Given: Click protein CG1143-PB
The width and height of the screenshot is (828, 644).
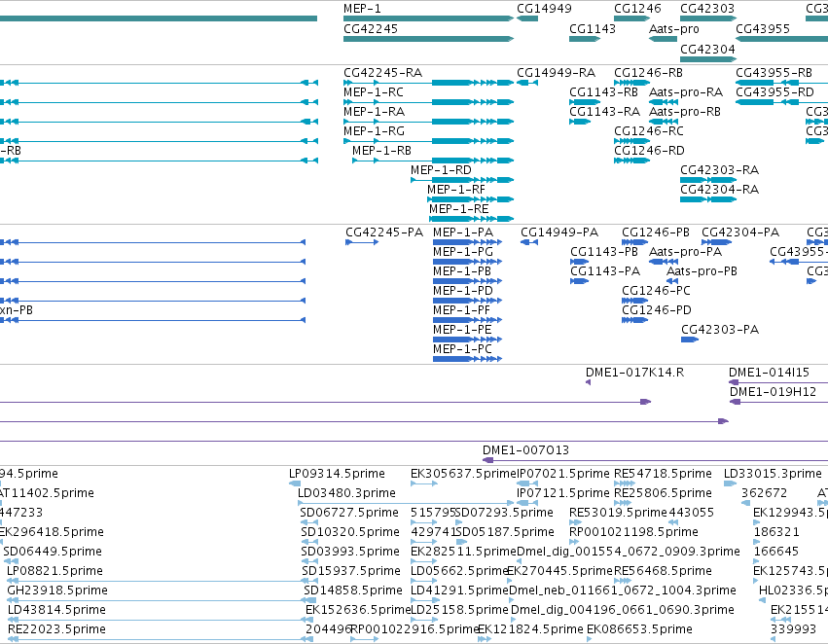Looking at the screenshot, I should coord(579,262).
